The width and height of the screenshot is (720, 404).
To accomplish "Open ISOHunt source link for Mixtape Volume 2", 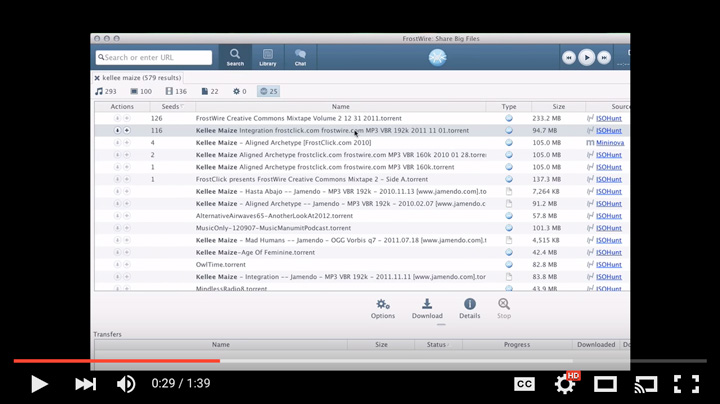I will [x=608, y=118].
